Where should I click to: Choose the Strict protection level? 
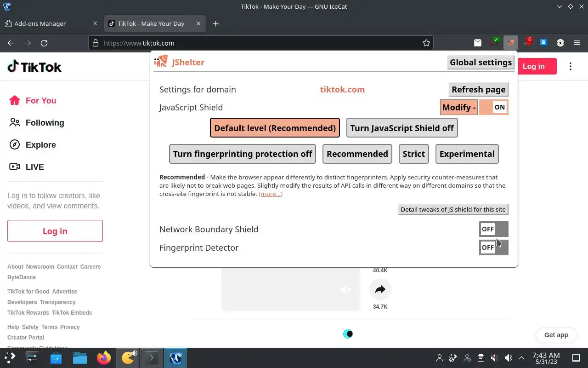[414, 154]
